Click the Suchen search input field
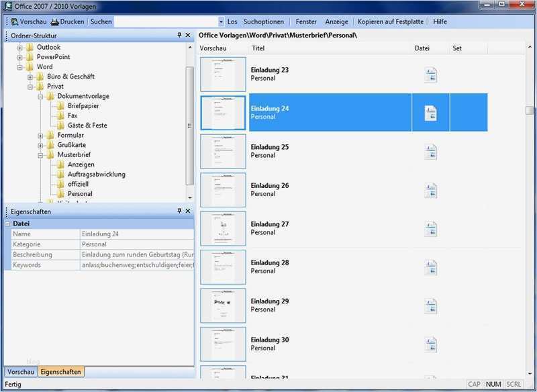This screenshot has width=537, height=392. (166, 21)
